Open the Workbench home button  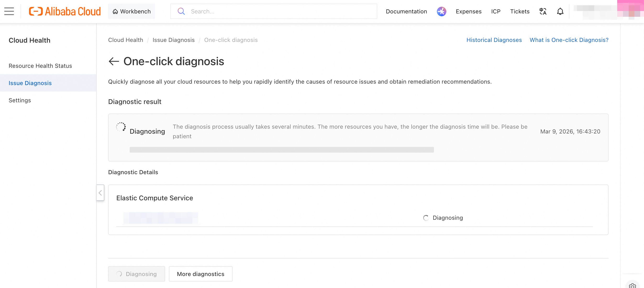132,11
